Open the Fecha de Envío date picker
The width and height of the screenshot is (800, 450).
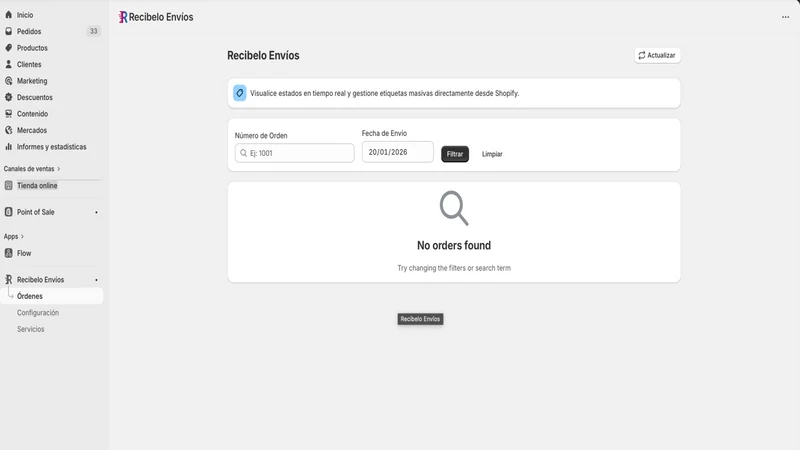point(397,152)
